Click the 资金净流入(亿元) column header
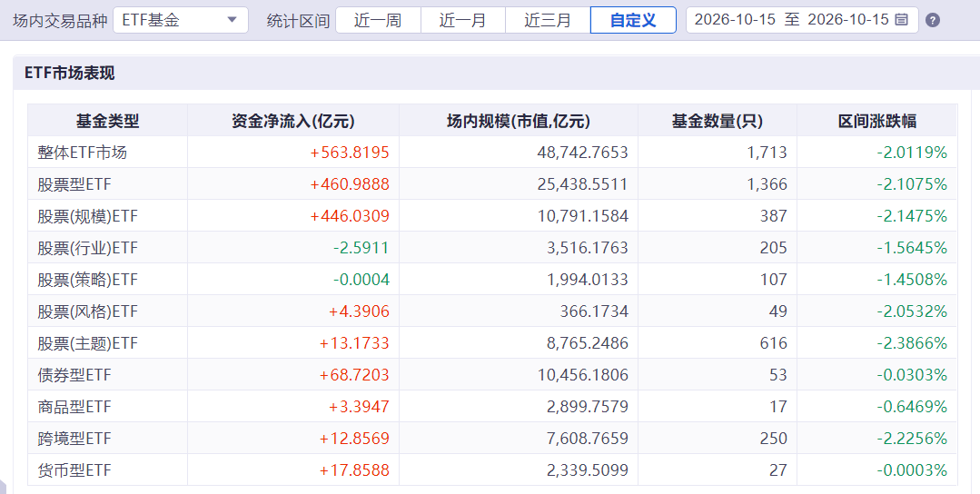The width and height of the screenshot is (980, 494). 293,121
